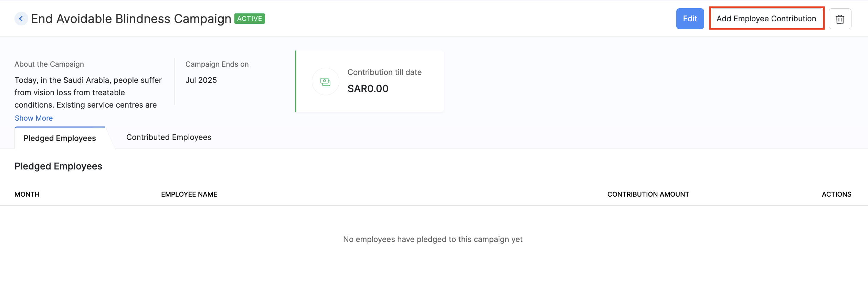Click the Pledged Employees section heading
This screenshot has height=308, width=868.
pos(58,166)
